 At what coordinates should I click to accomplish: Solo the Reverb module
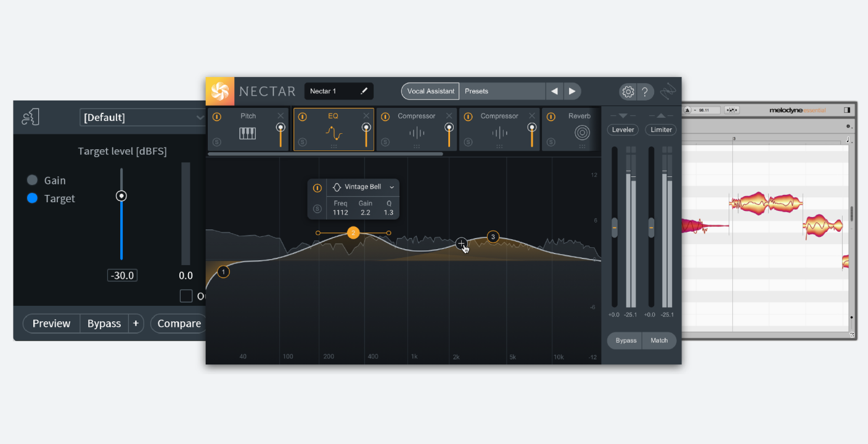(x=551, y=142)
